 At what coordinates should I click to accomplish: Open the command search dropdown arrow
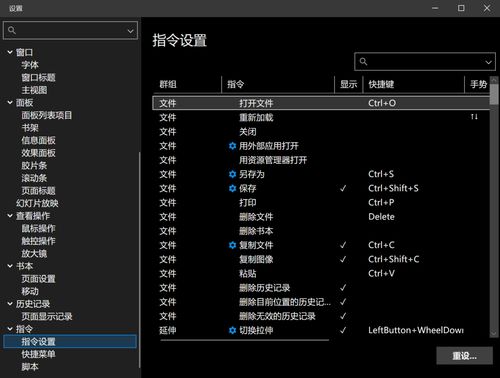click(x=488, y=62)
